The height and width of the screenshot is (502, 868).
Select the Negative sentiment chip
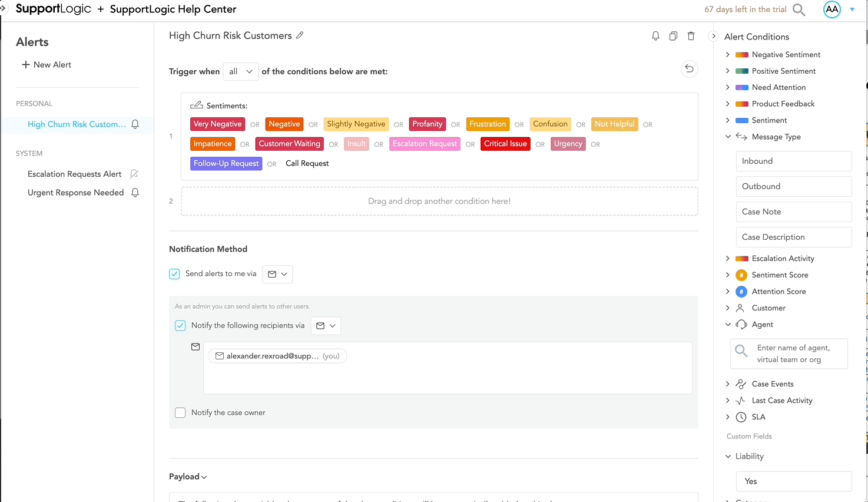tap(284, 124)
